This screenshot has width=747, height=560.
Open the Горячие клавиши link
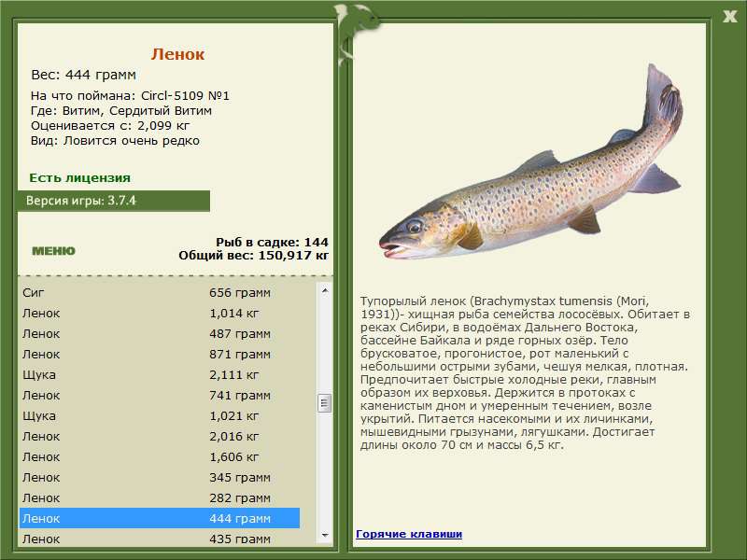tap(408, 534)
